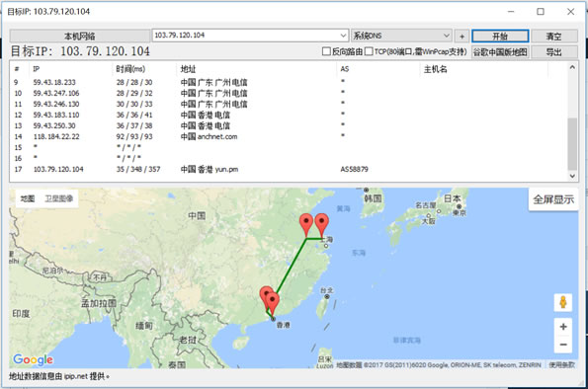This screenshot has height=389, width=588.
Task: Switch map to 地图 view
Action: pyautogui.click(x=28, y=198)
